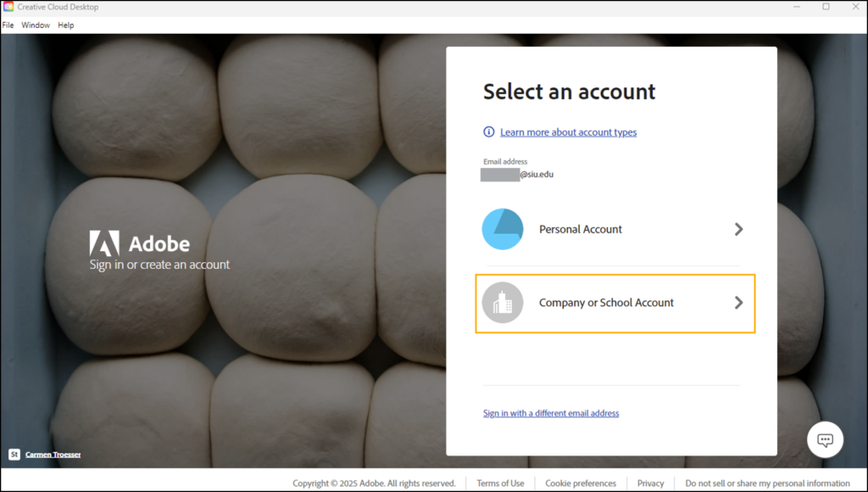
Task: Click the info icon beside Learn more
Action: tap(489, 132)
